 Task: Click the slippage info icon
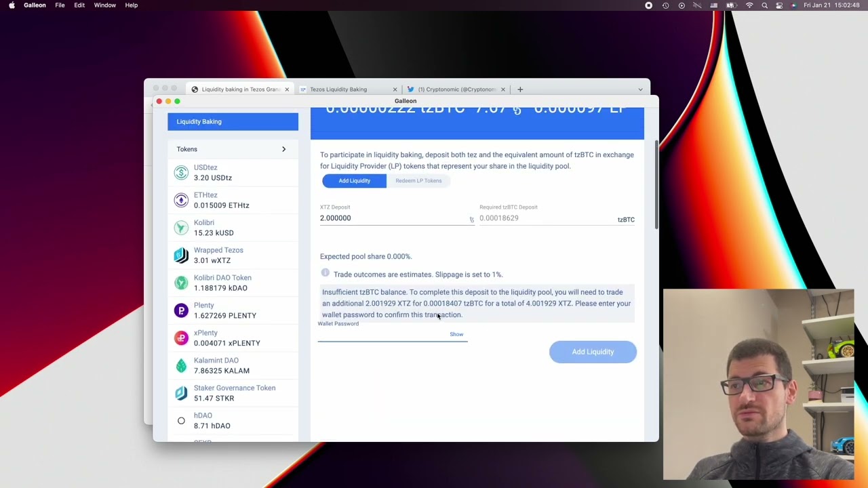(325, 273)
